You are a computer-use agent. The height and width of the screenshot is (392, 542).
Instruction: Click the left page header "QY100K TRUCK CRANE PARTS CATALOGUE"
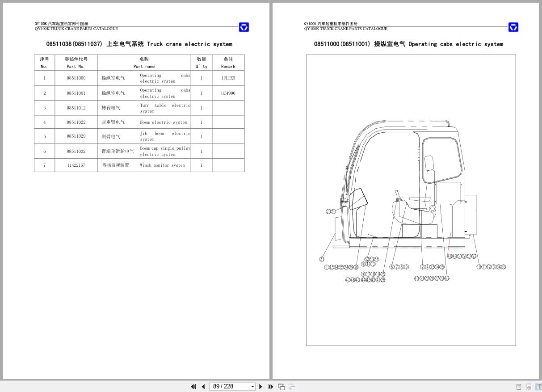(76, 29)
